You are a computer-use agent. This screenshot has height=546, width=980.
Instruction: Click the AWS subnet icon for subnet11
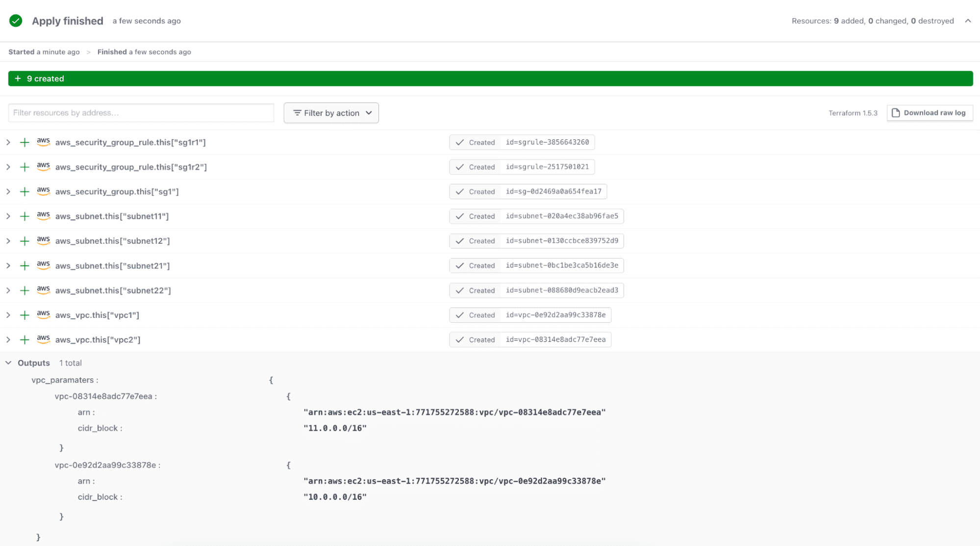point(42,216)
